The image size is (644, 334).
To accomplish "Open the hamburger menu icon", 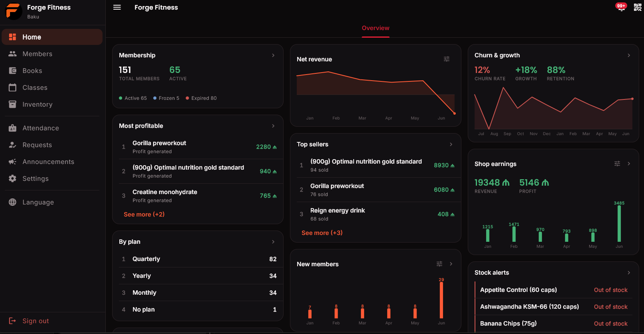I will 117,7.
